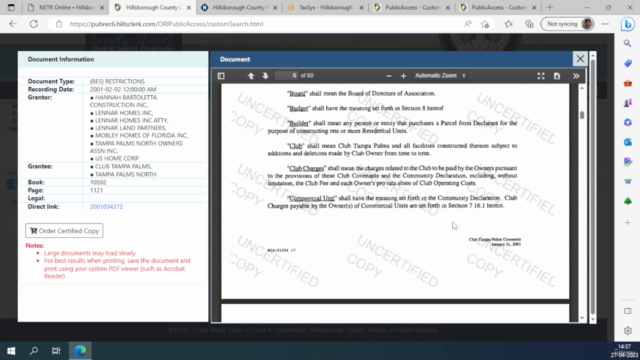
Task: Switch to last PublicAccess tab
Action: pyautogui.click(x=498, y=7)
